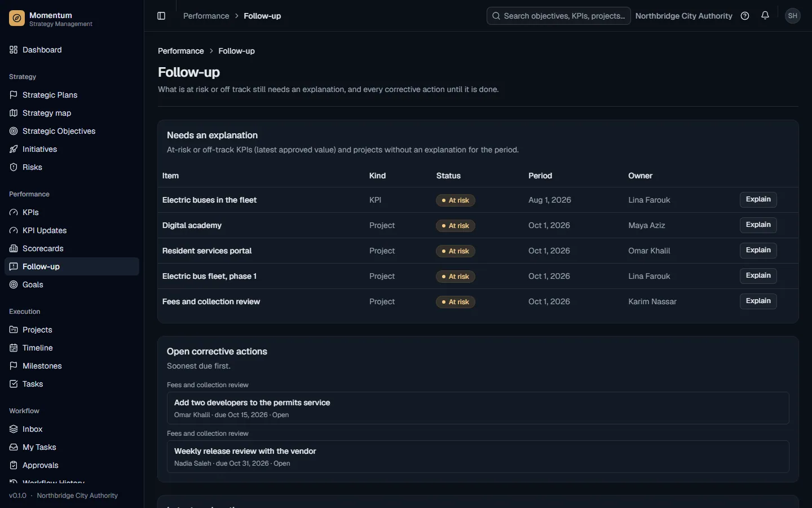The height and width of the screenshot is (508, 812).
Task: Open the notifications bell
Action: pyautogui.click(x=765, y=16)
